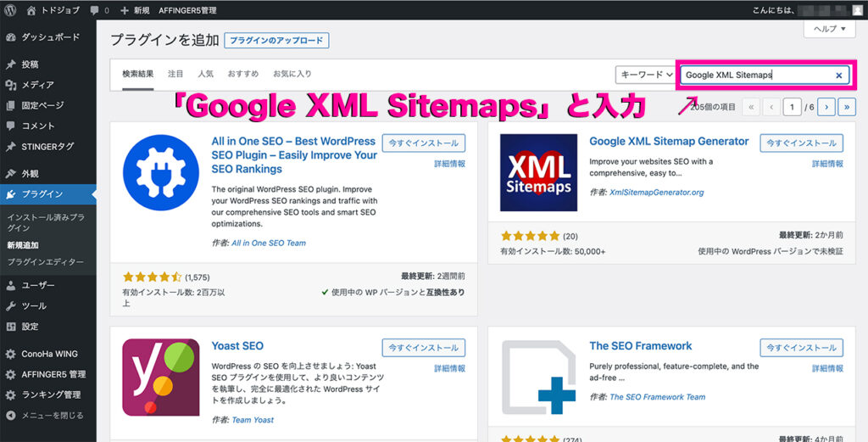Open author link All in One SEO Team

point(269,243)
